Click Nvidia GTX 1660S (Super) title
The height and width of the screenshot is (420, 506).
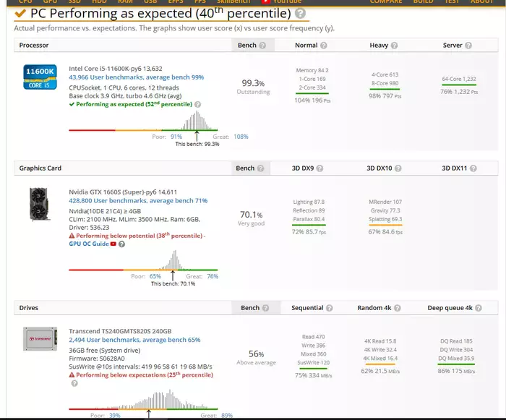click(123, 192)
